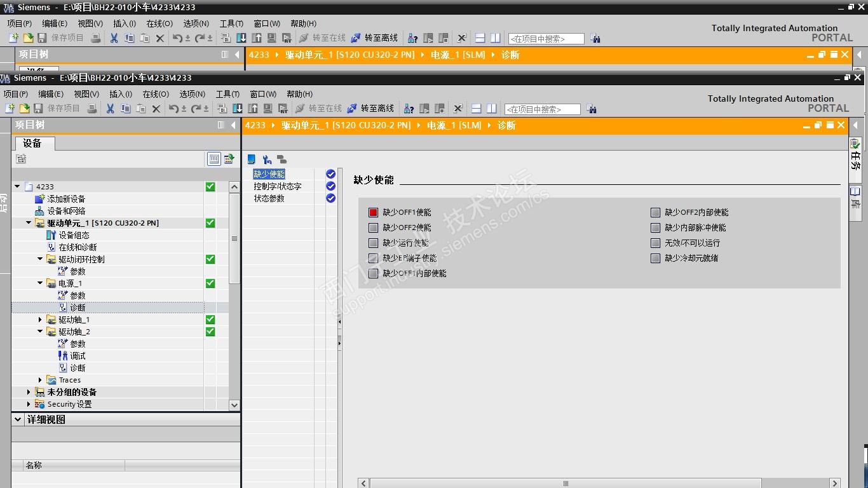Screen dimensions: 868x488
Task: Open 在线和诊断 in the project tree
Action: pyautogui.click(x=78, y=247)
